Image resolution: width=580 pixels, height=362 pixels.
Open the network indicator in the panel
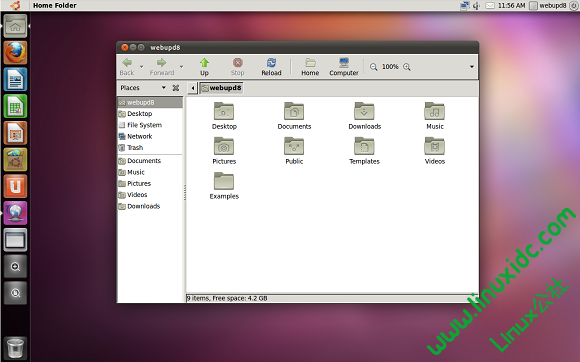pyautogui.click(x=465, y=6)
